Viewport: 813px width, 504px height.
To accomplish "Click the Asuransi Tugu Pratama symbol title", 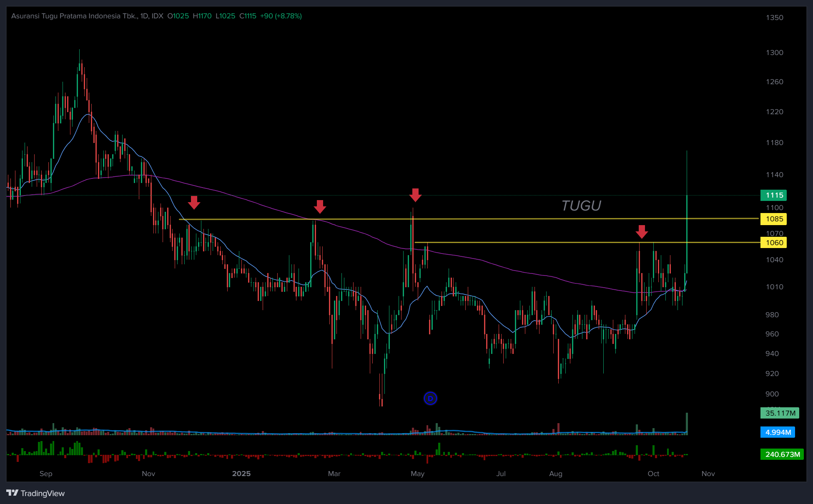I will click(x=74, y=16).
